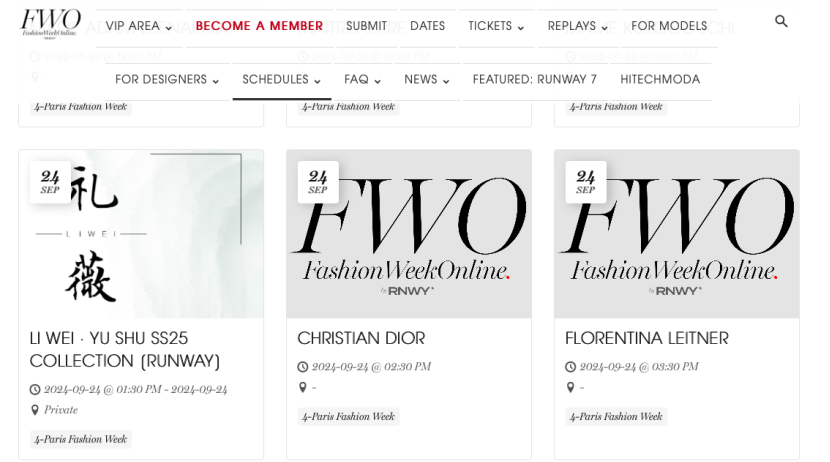The width and height of the screenshot is (830, 462).
Task: Click the clock icon under Florentina Leitner
Action: [570, 367]
